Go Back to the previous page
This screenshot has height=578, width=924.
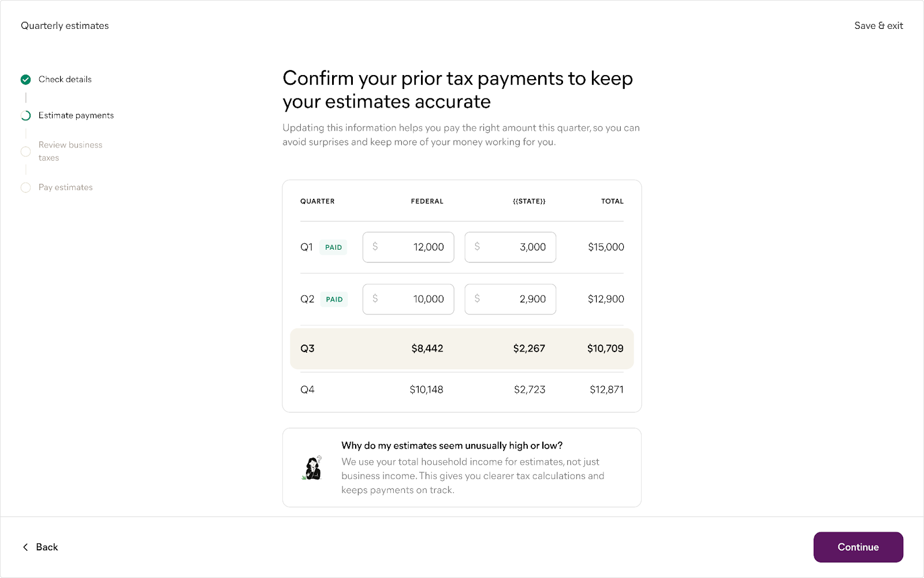(47, 547)
